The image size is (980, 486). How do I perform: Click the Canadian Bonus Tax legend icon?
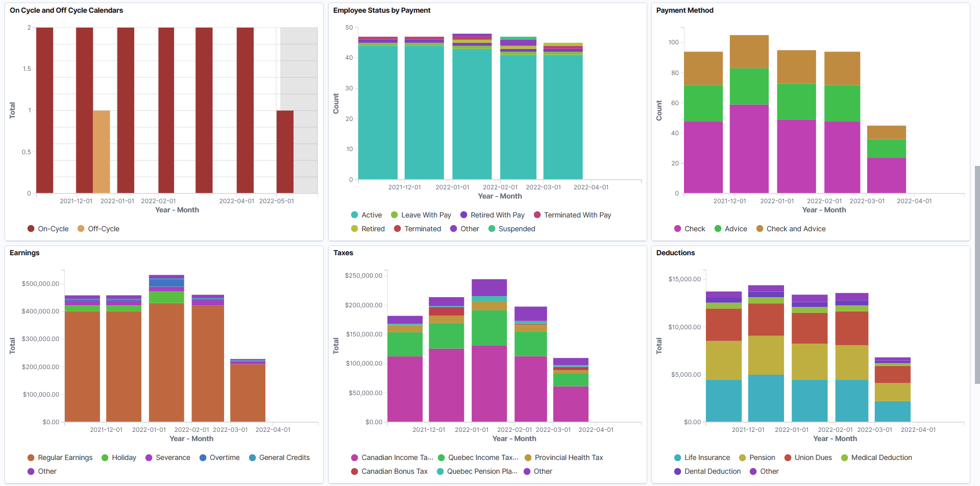tap(354, 471)
